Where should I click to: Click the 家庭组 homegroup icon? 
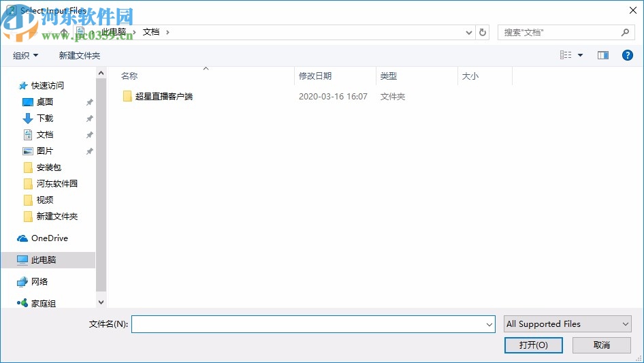[22, 303]
